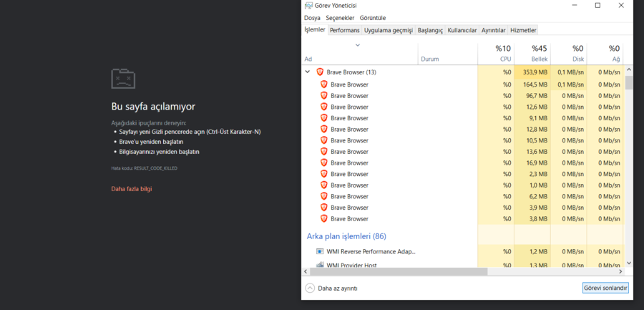Viewport: 644px width, 310px height.
Task: Switch to the Başlangıç tab
Action: tap(430, 30)
